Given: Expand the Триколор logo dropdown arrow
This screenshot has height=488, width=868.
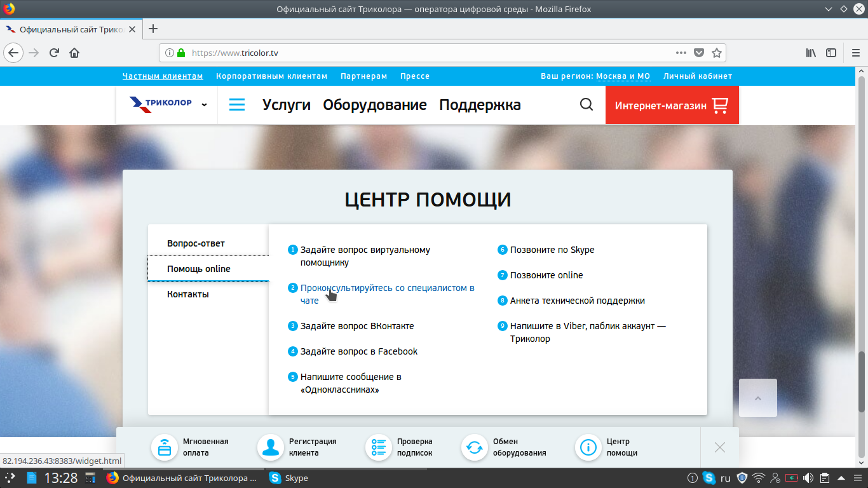Looking at the screenshot, I should pyautogui.click(x=204, y=105).
